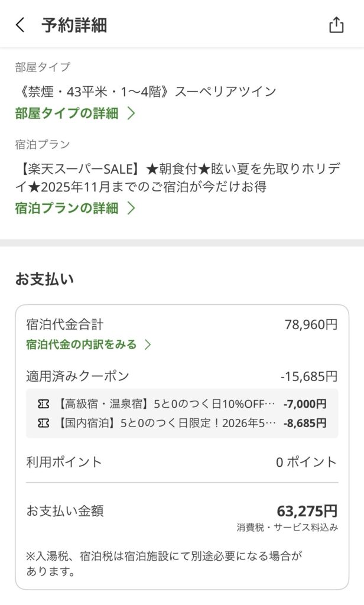The image size is (364, 605).
Task: Select the 予約詳細 page title
Action: (x=74, y=25)
